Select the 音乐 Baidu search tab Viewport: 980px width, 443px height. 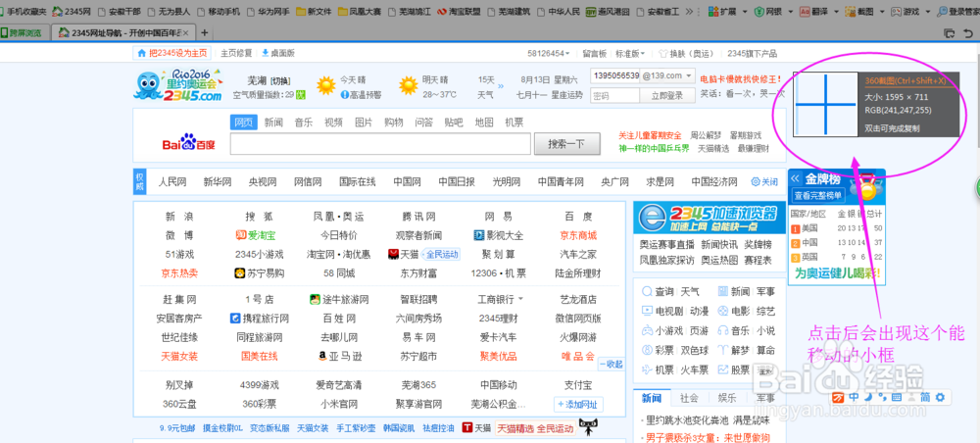[x=304, y=123]
